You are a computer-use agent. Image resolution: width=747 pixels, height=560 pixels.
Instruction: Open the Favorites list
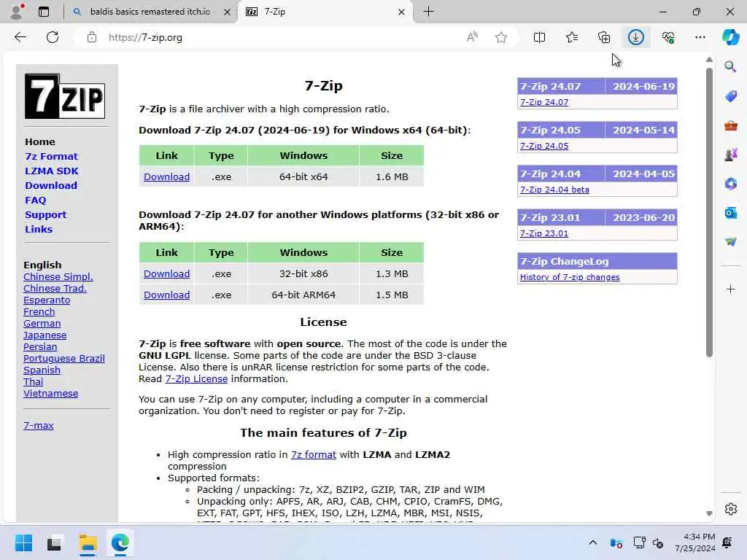(x=572, y=37)
